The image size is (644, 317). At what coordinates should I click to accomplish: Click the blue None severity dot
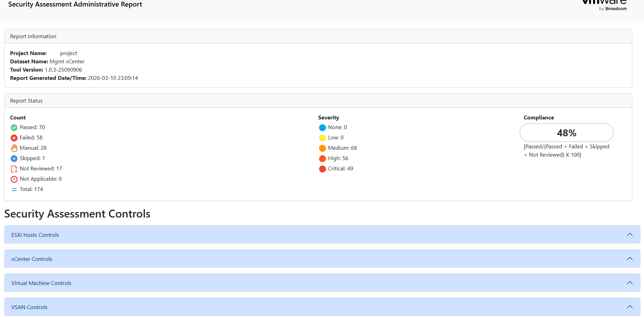pyautogui.click(x=323, y=128)
